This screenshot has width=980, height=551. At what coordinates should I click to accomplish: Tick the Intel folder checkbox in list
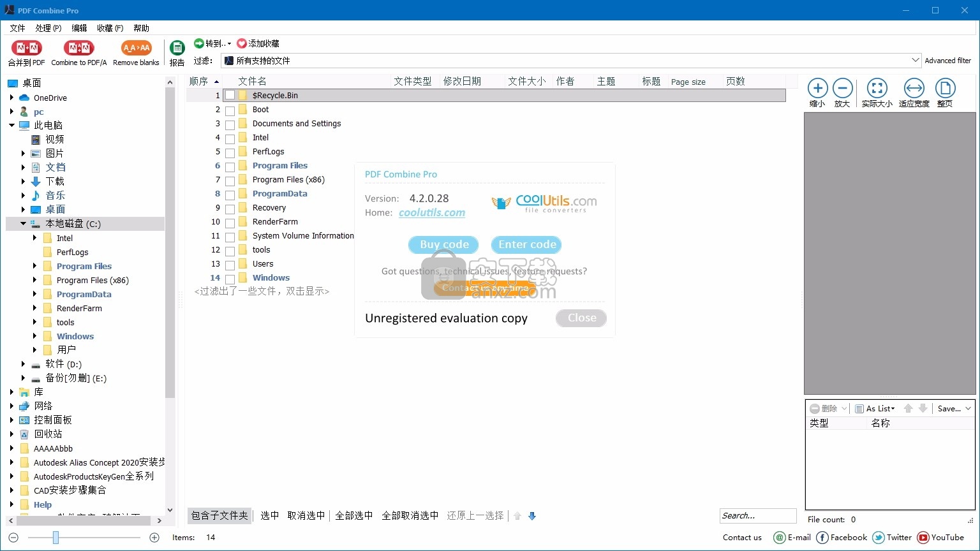coord(230,139)
